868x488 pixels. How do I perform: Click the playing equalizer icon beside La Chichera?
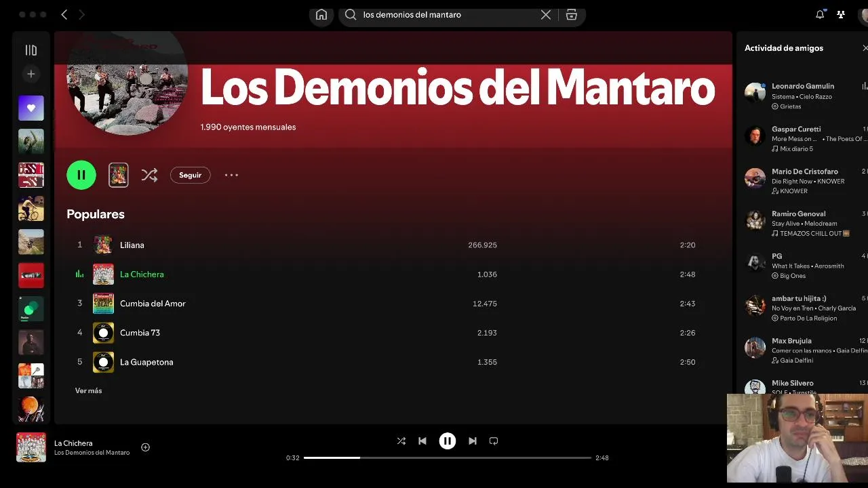79,274
